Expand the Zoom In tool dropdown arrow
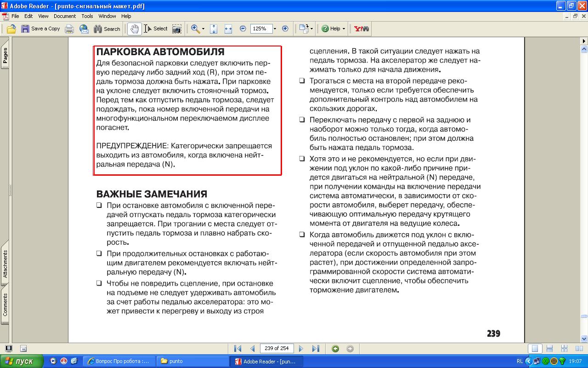Screen dimensions: 588x368 point(203,29)
